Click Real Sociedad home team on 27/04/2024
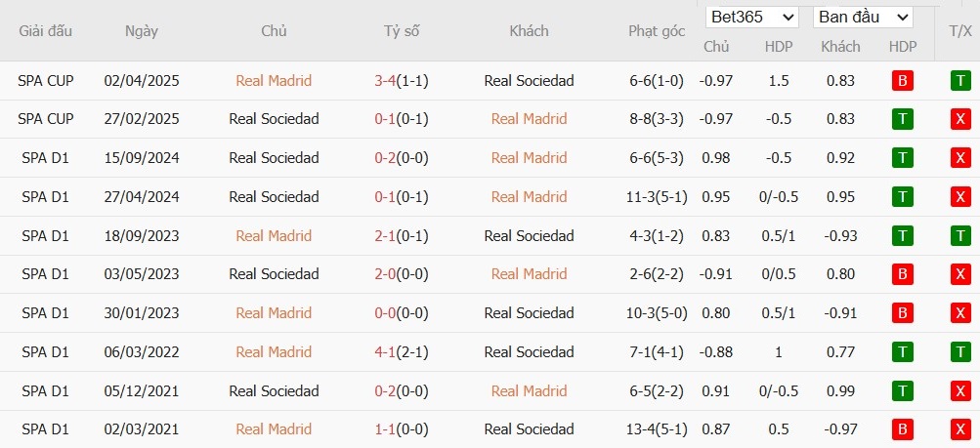 coord(274,197)
